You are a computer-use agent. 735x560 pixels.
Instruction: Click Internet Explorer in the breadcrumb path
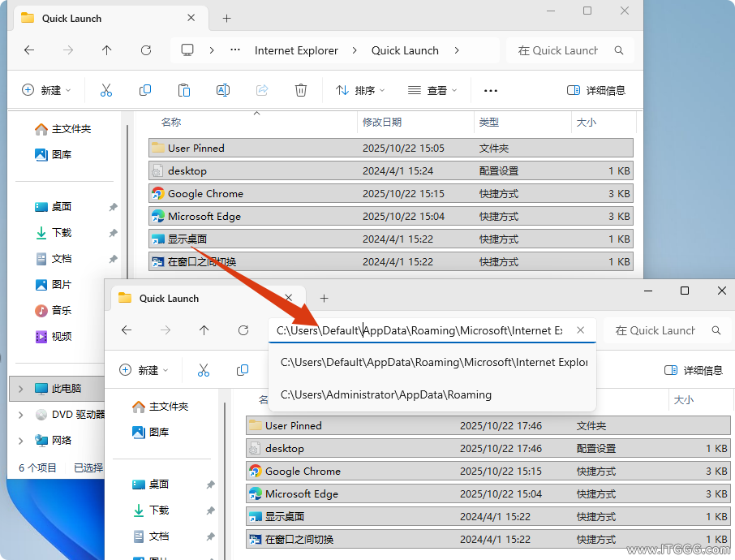[296, 50]
